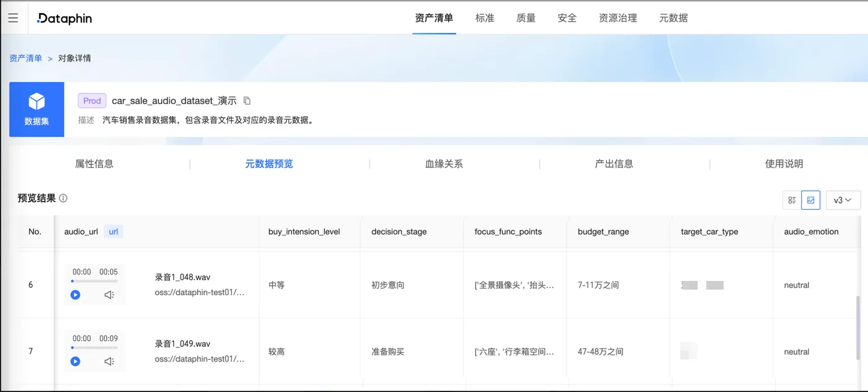Open the v3 version dropdown
The image size is (868, 392).
coord(843,200)
